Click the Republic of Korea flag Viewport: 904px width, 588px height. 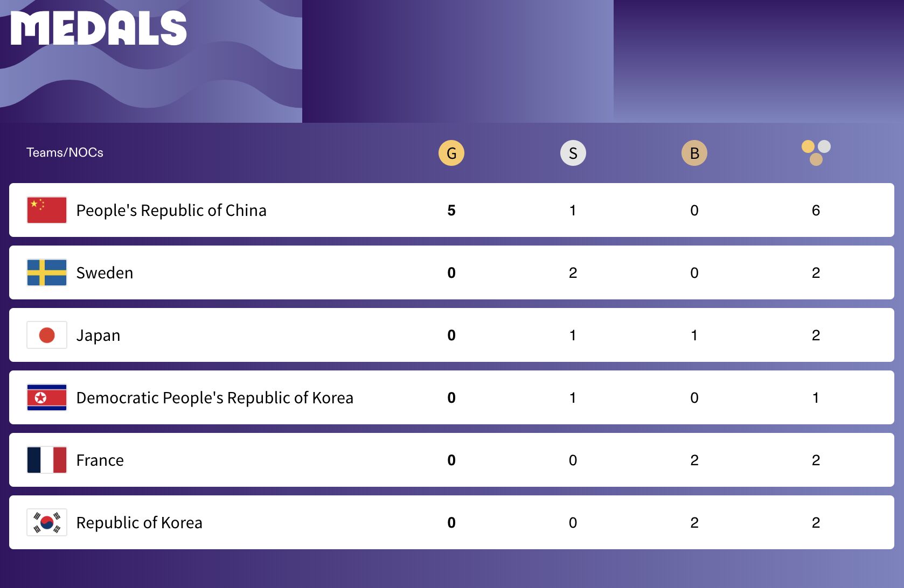[47, 522]
